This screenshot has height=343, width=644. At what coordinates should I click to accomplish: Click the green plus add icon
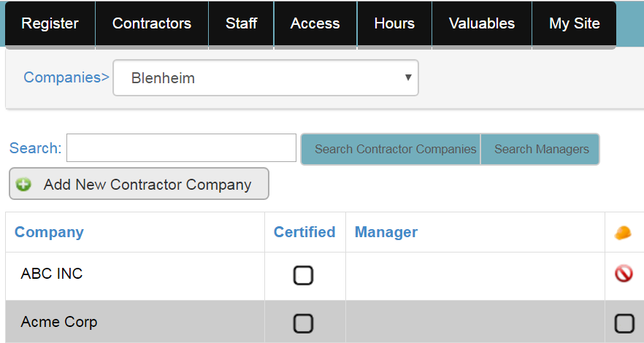(x=24, y=185)
